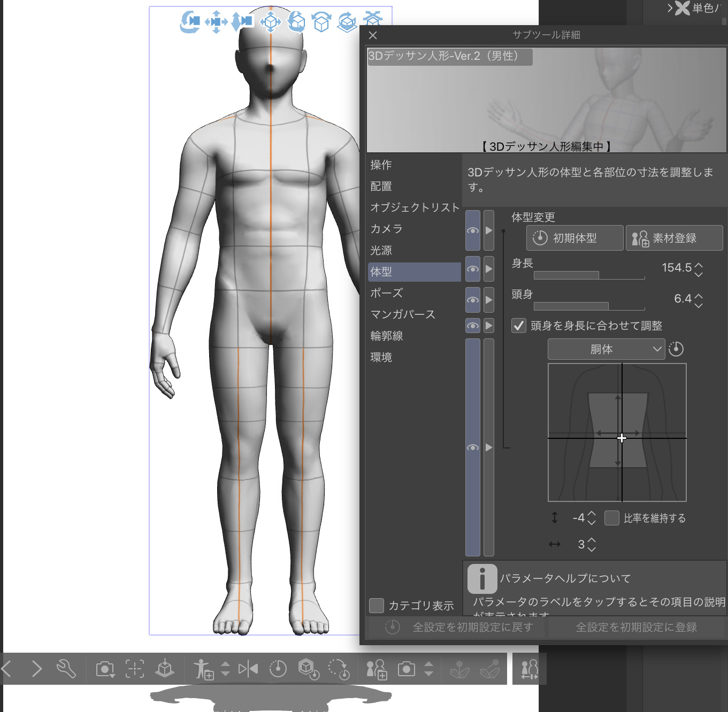The height and width of the screenshot is (712, 728).
Task: Flip pose horizontally icon
Action: pos(248,669)
